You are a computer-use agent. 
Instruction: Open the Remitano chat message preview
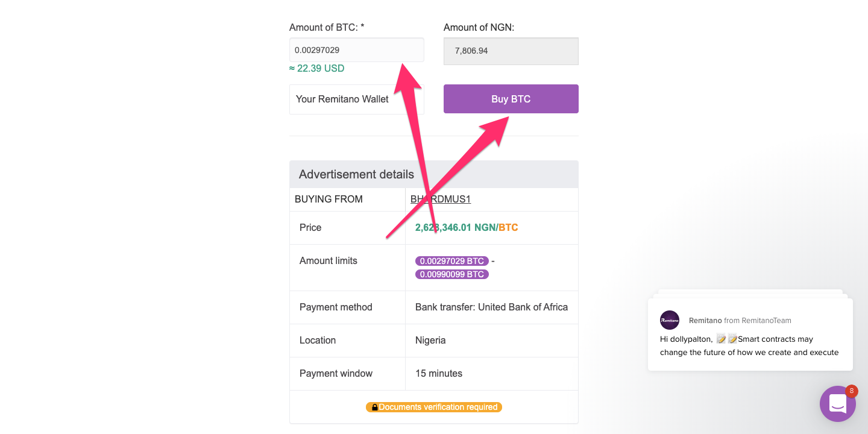[x=750, y=335]
